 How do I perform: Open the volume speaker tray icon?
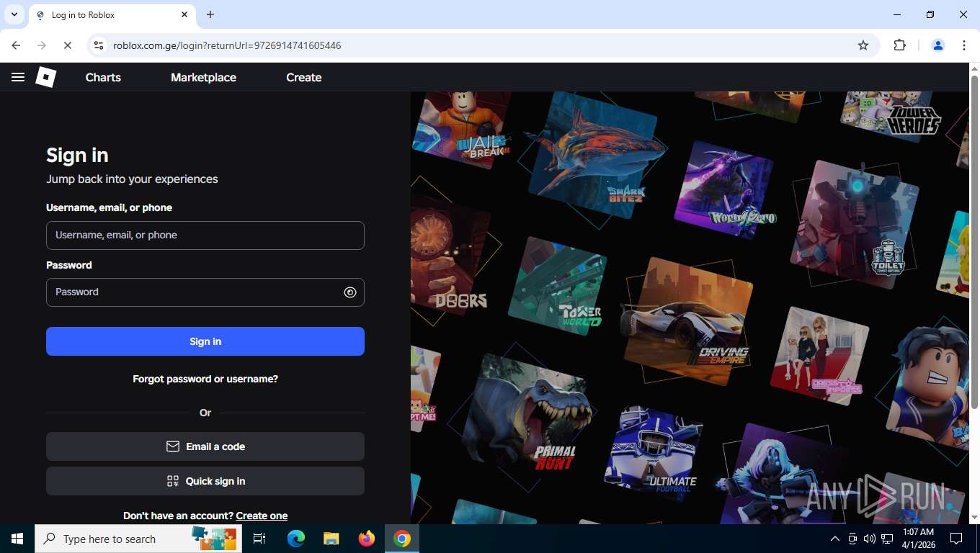tap(870, 539)
